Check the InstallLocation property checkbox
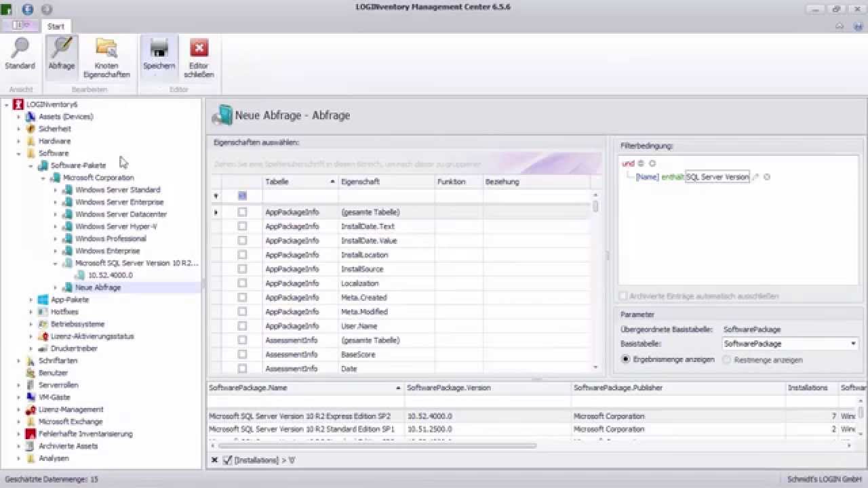The width and height of the screenshot is (868, 488). click(242, 255)
